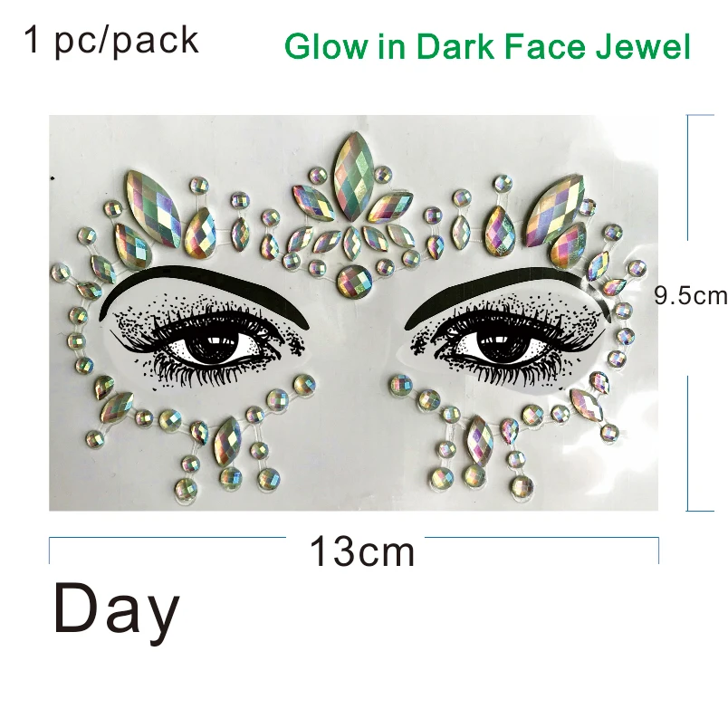Select the '13cm' width measurement label

coord(361,551)
